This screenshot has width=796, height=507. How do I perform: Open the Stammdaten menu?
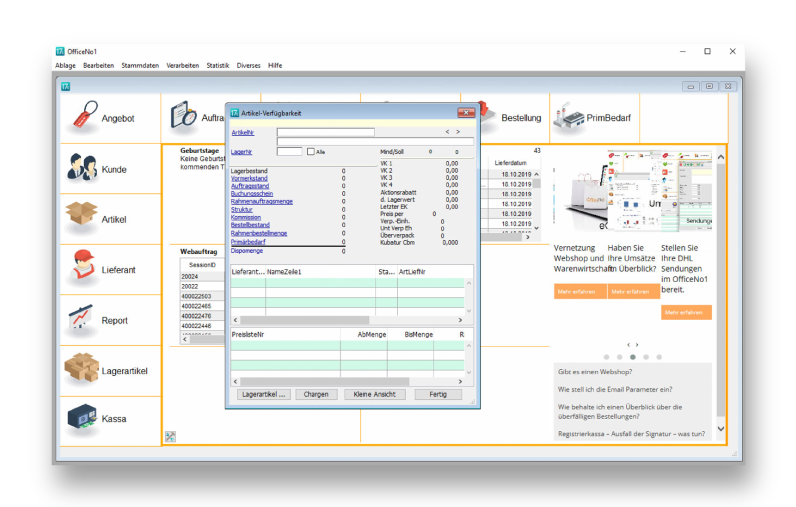coord(140,65)
